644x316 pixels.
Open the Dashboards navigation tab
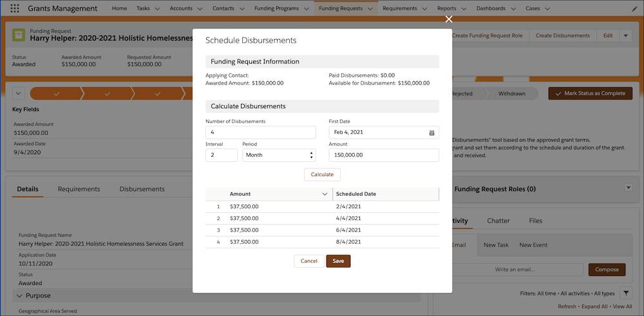[x=491, y=8]
